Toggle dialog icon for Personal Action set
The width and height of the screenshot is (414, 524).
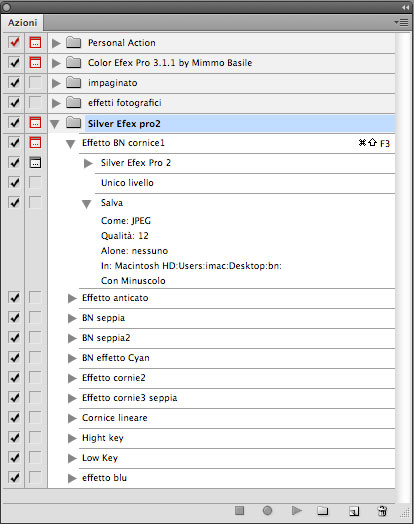(x=35, y=42)
